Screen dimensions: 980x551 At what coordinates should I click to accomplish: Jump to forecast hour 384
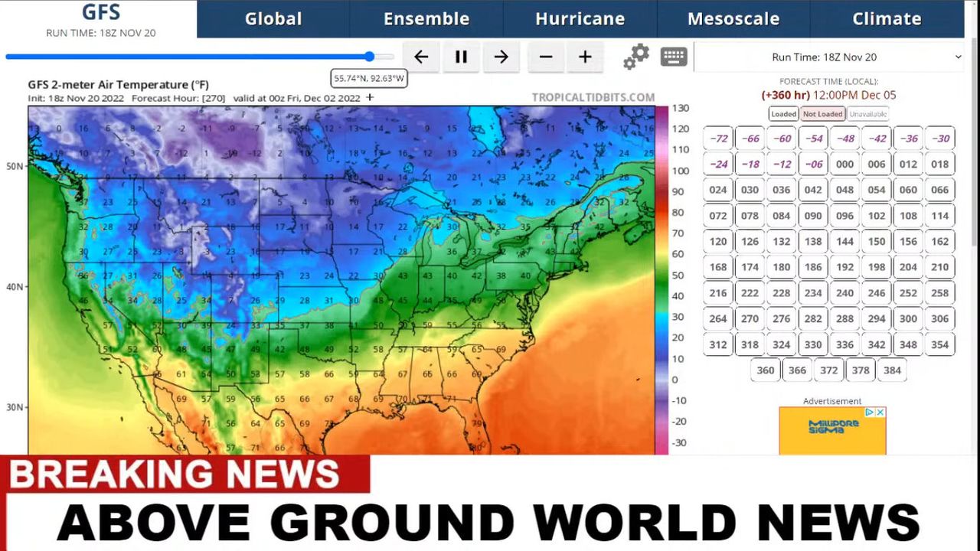click(x=892, y=370)
